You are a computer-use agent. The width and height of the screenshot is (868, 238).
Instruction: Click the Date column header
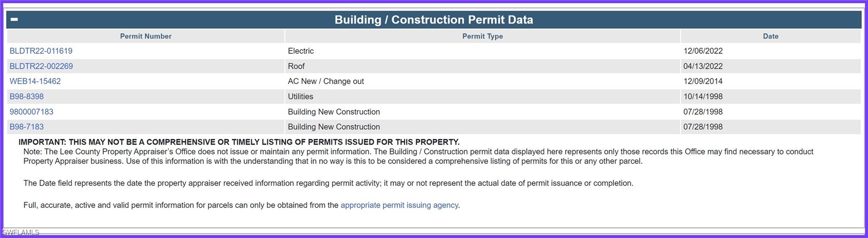(x=770, y=36)
